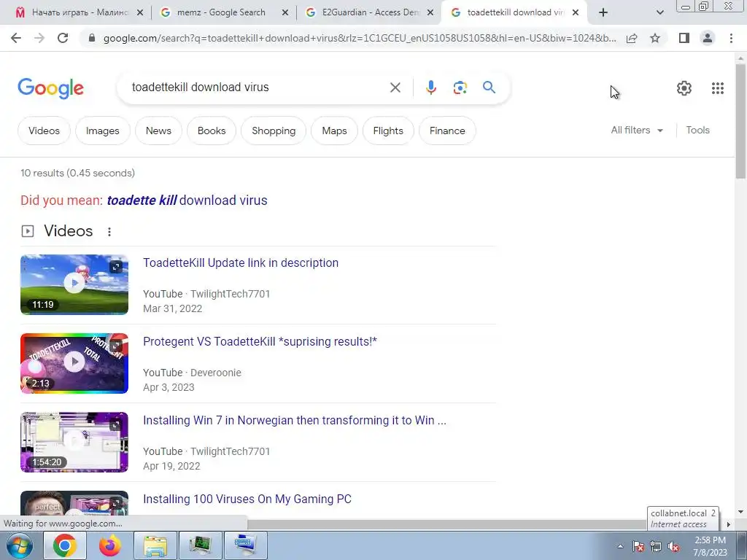Open the taskbar clock showing 2:58 PM
Screen dimensions: 747x560
point(710,546)
